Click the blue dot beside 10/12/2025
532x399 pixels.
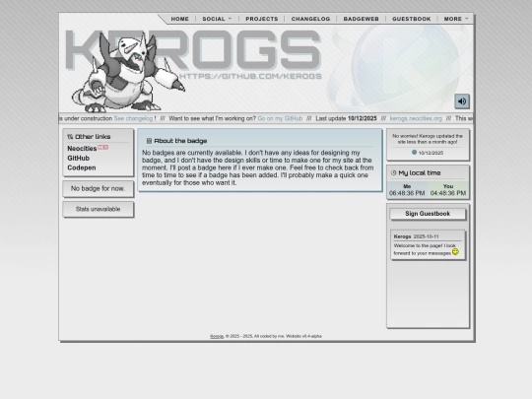(x=414, y=153)
